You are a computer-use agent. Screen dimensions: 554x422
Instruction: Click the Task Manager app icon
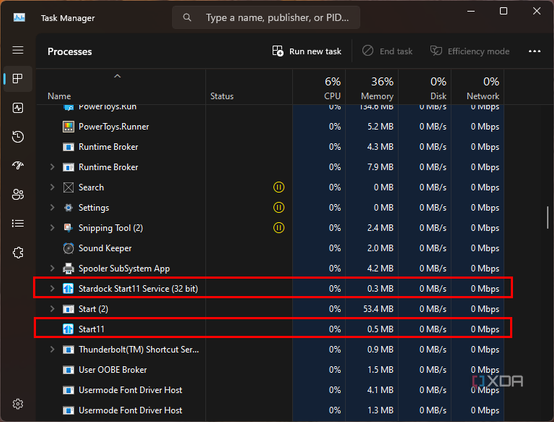(19, 17)
